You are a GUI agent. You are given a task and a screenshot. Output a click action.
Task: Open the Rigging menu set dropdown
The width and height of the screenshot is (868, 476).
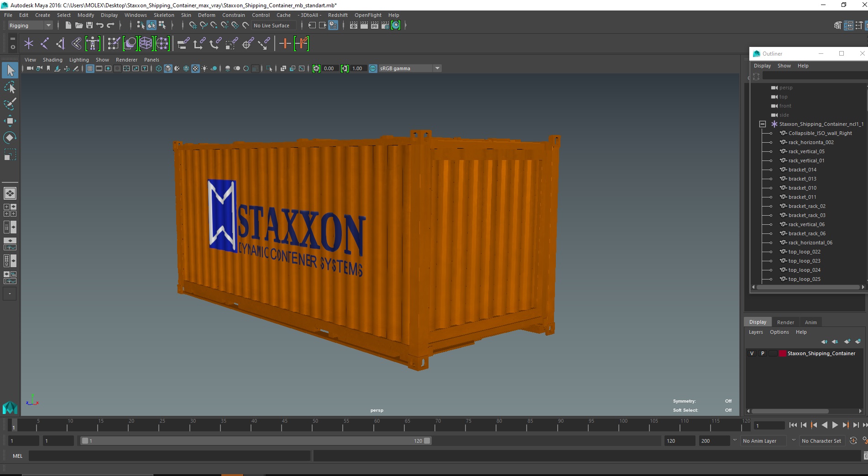coord(30,26)
